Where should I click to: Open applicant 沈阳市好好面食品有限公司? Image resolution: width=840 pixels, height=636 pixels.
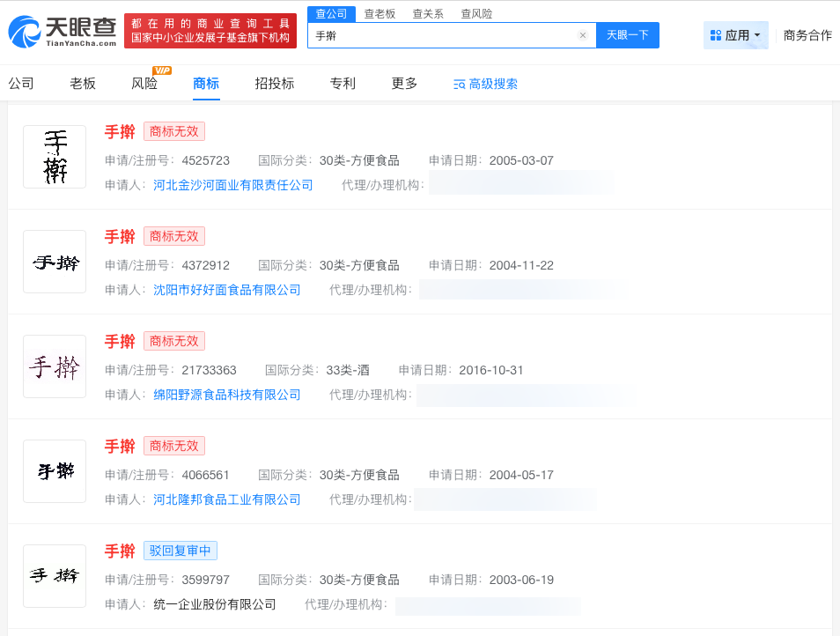tap(226, 290)
